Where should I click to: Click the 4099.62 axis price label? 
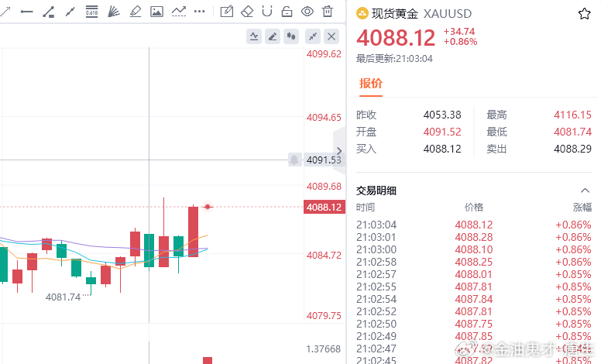324,54
